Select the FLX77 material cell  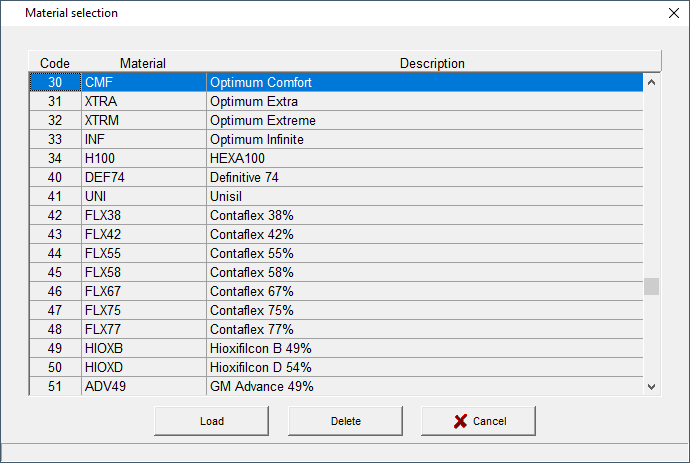coord(144,329)
